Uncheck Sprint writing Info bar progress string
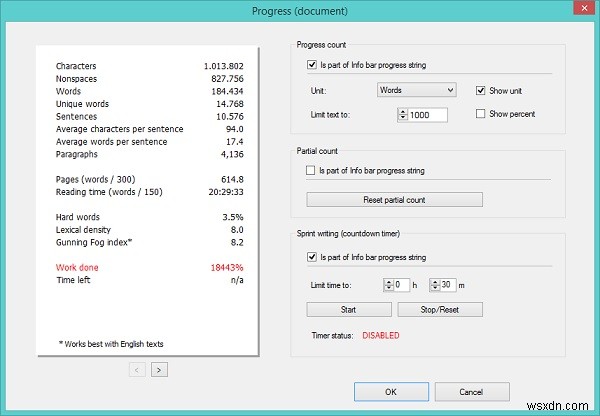 pyautogui.click(x=312, y=257)
